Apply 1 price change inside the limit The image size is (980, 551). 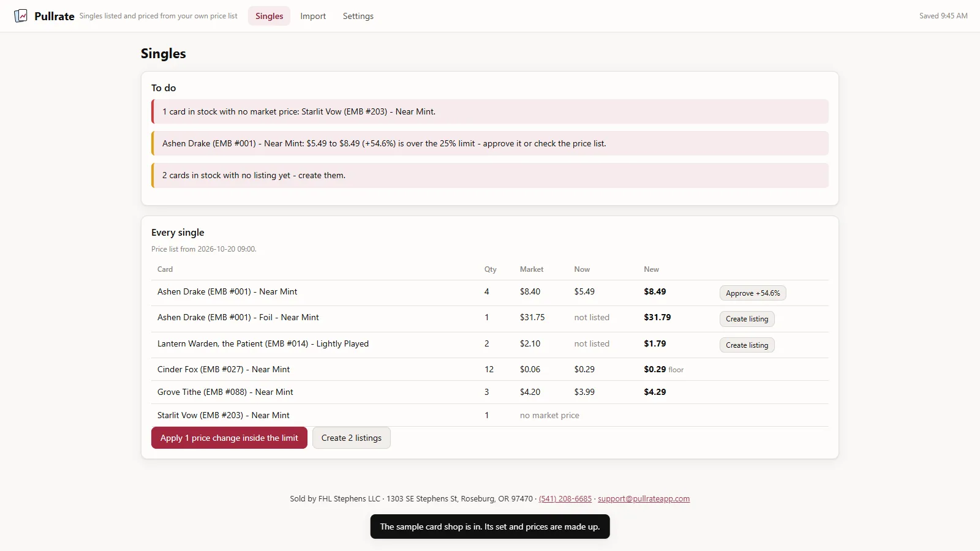tap(229, 438)
